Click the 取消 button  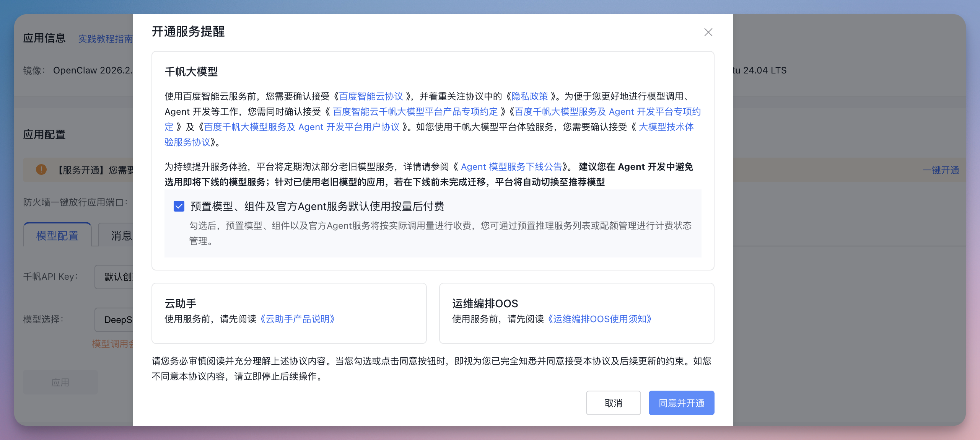(613, 403)
